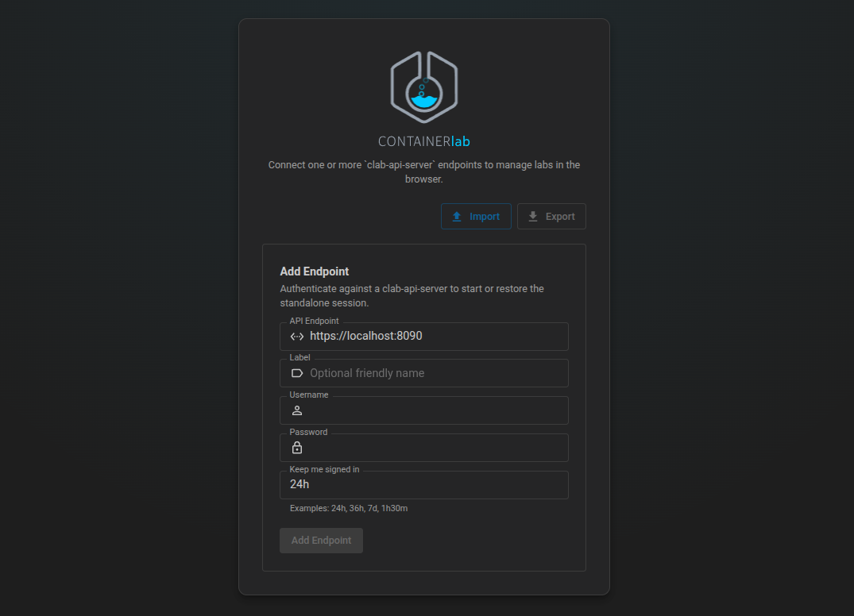Image resolution: width=854 pixels, height=616 pixels.
Task: Click the Password lock icon
Action: pos(297,448)
